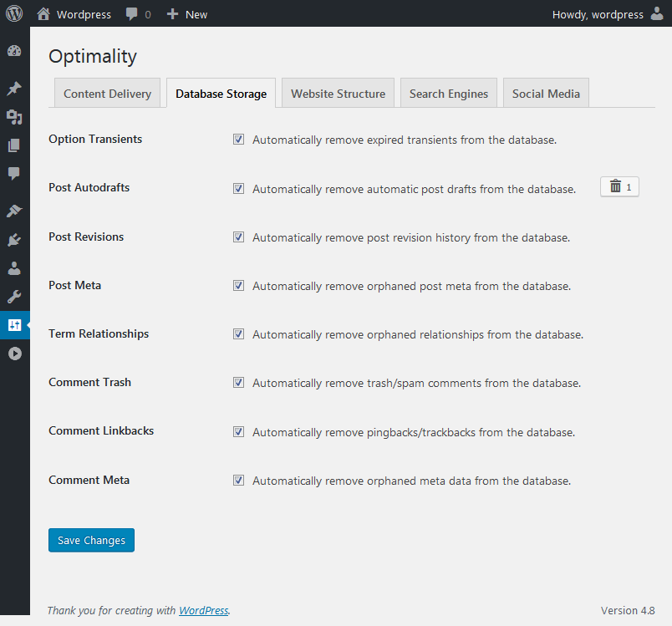Open the Comments sidebar icon
Viewport: 672px width, 626px height.
coord(14,174)
